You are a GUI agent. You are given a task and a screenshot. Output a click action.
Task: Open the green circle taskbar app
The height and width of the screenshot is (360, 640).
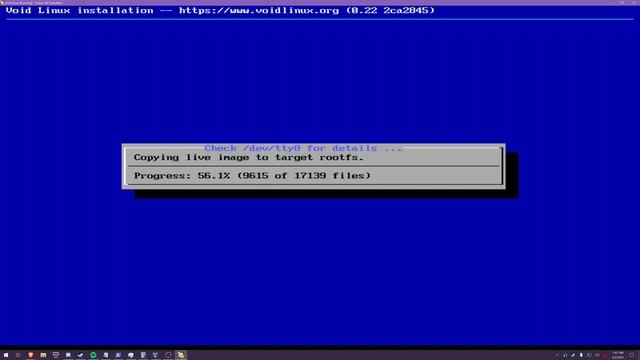[x=93, y=355]
